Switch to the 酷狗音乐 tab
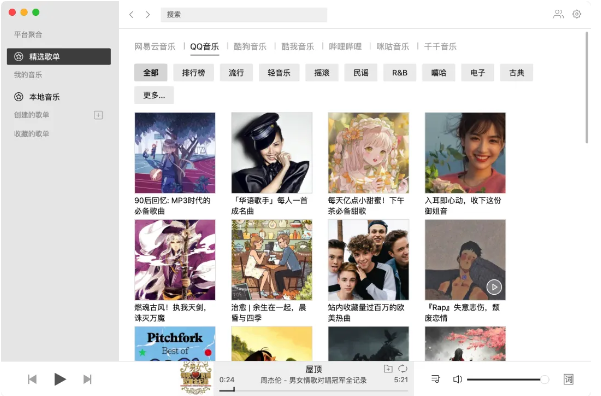The width and height of the screenshot is (601, 396). click(x=250, y=47)
